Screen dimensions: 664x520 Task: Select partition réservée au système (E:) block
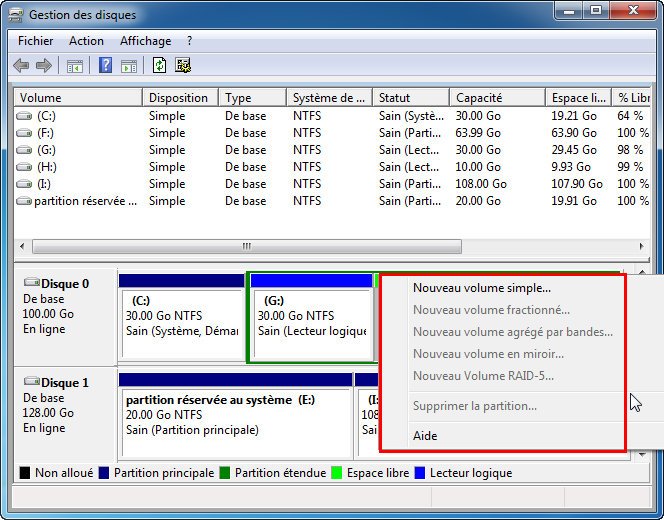[235, 417]
